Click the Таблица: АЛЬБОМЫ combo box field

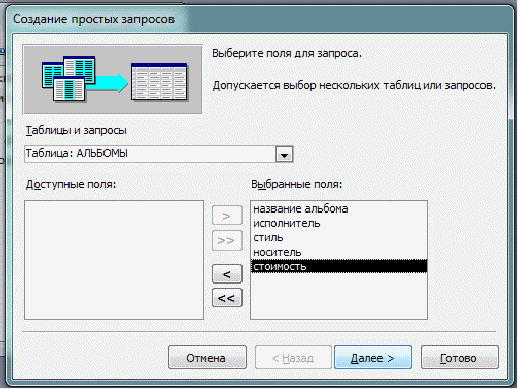click(159, 154)
